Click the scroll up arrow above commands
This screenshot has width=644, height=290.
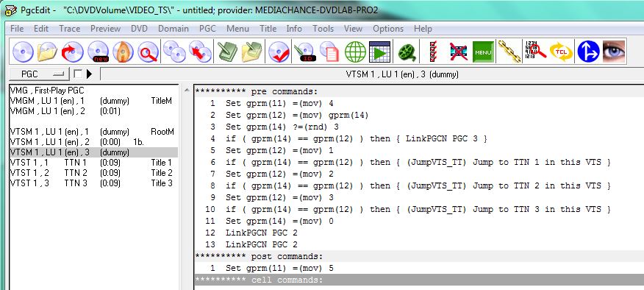(x=187, y=90)
